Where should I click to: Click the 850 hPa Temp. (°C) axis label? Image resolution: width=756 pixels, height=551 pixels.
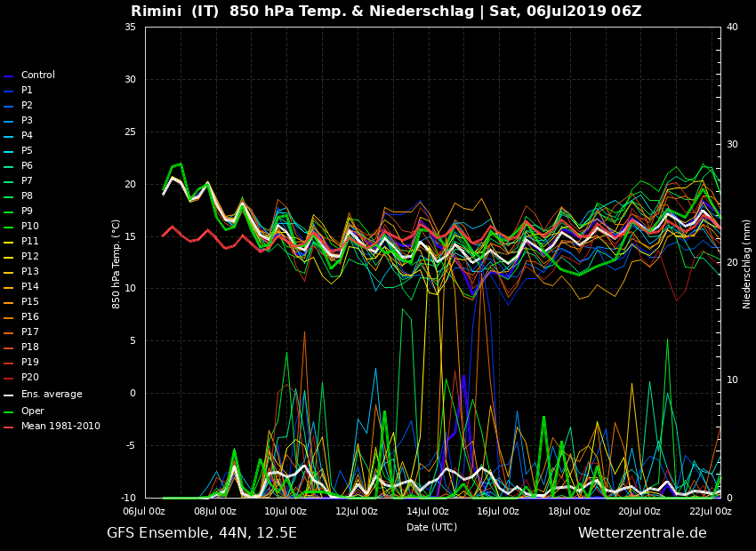[x=116, y=264]
